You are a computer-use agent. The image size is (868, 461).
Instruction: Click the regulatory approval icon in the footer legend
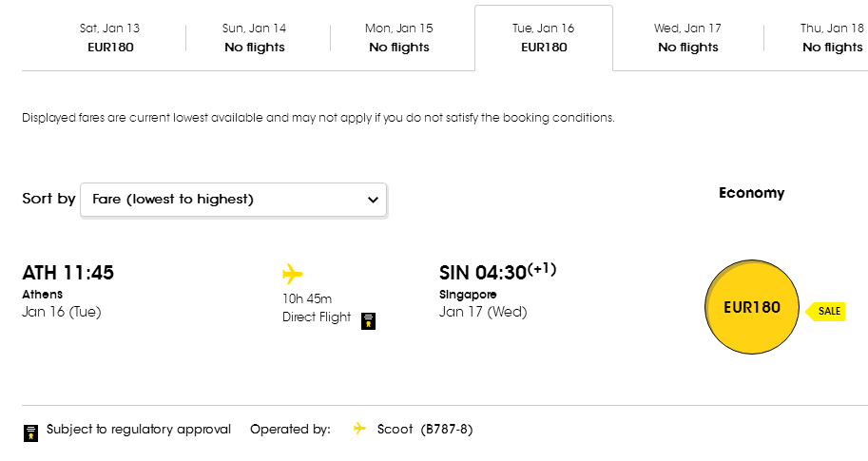31,433
